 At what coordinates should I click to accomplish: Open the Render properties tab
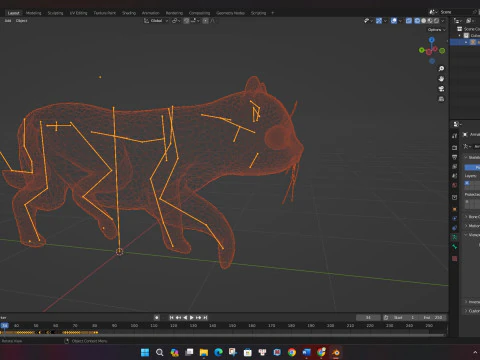[455, 147]
